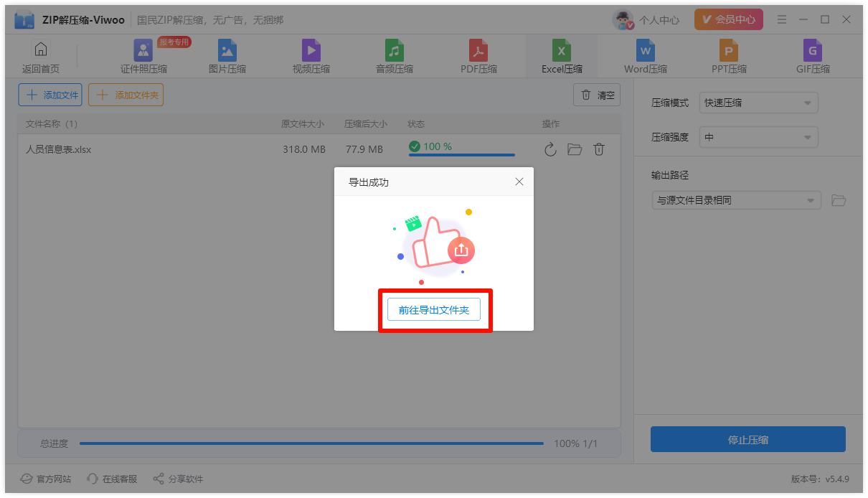Click the 停止压缩 button
Viewport: 868px width, 498px height.
pyautogui.click(x=748, y=439)
